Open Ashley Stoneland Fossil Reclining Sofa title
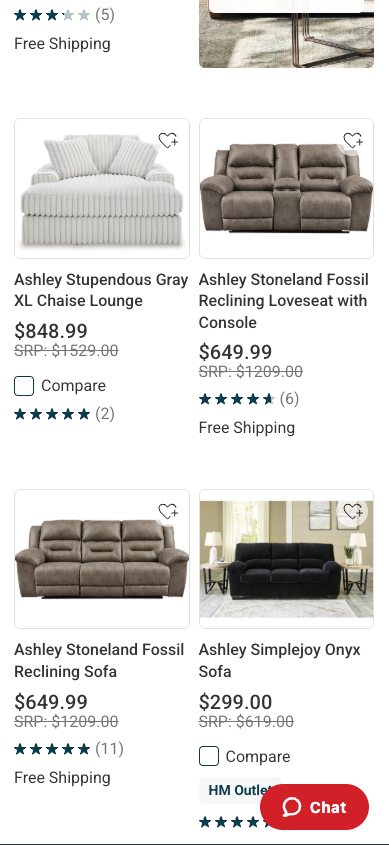The width and height of the screenshot is (389, 845). pyautogui.click(x=99, y=661)
